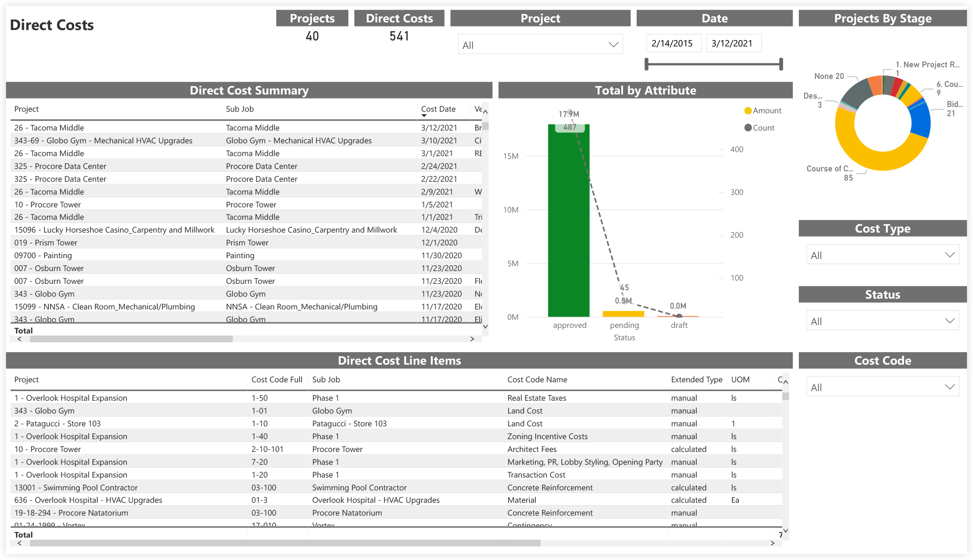Open the Cost Code dropdown

click(x=882, y=387)
